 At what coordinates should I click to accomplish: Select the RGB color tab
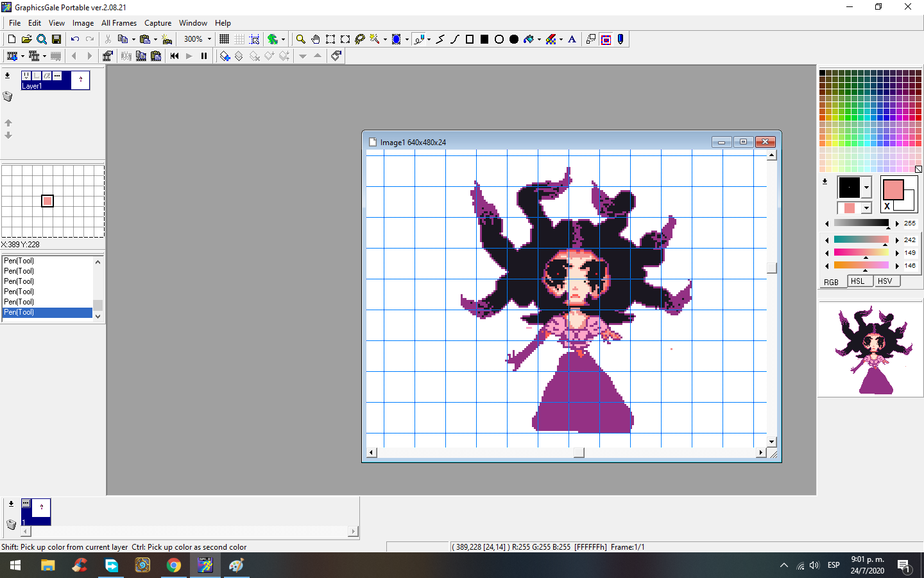831,282
